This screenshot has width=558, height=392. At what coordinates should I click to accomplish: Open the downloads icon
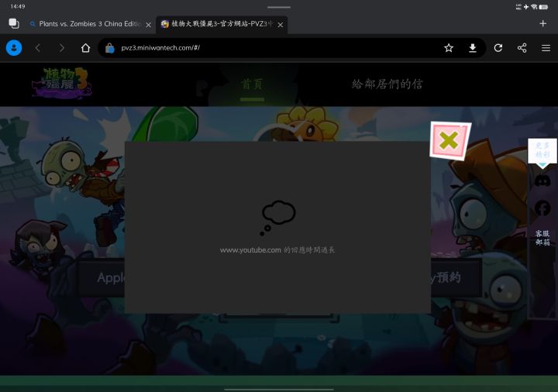tap(473, 48)
